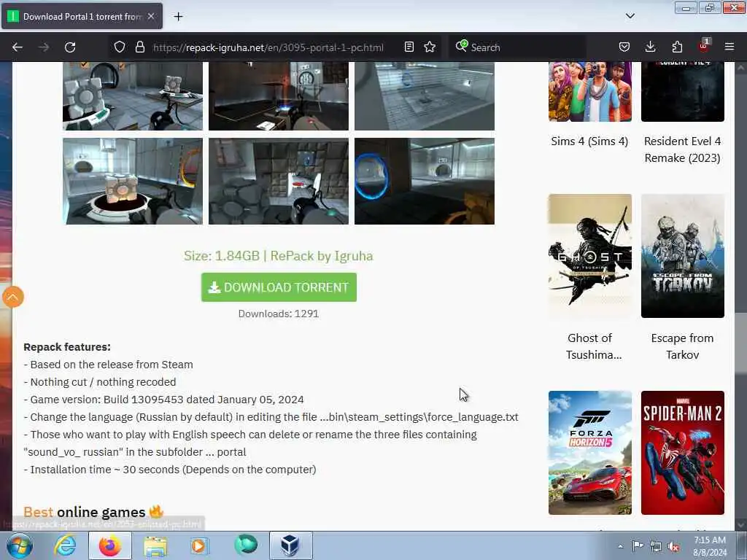Open Firefox application hamburger menu

(x=729, y=47)
